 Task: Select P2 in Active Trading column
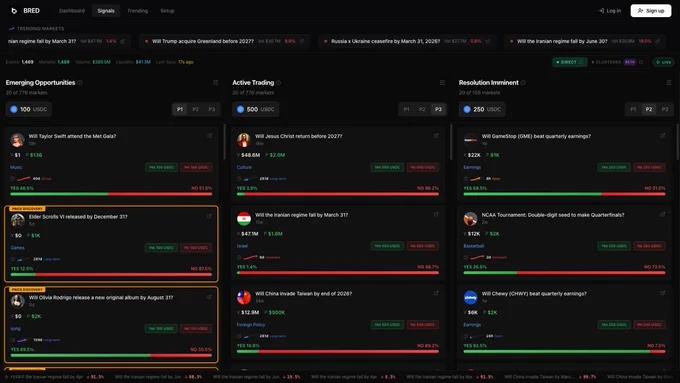tap(422, 109)
